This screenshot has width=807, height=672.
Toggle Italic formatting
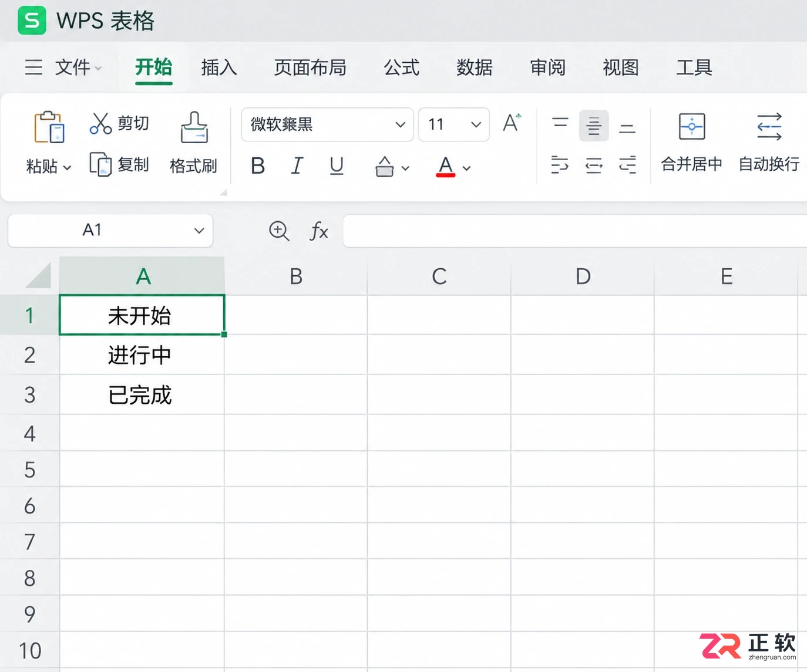(x=297, y=166)
